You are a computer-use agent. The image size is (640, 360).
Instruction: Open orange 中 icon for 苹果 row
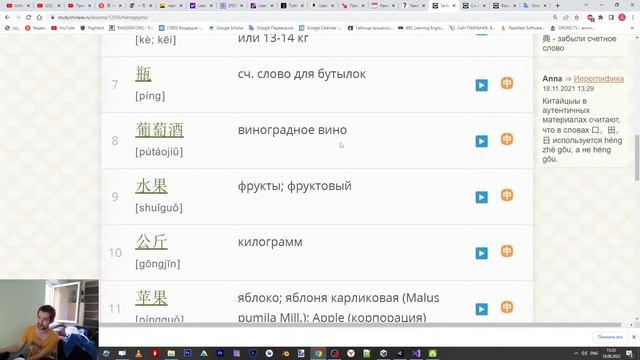(507, 307)
